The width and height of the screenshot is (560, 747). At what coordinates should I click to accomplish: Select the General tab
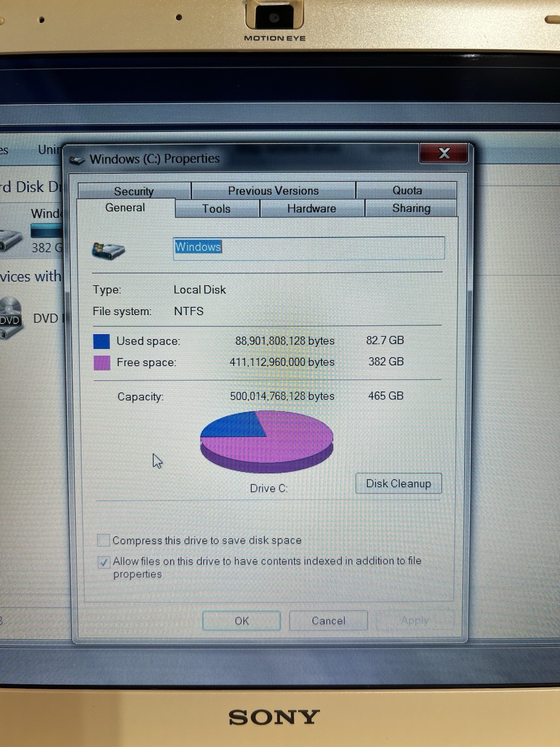point(125,208)
